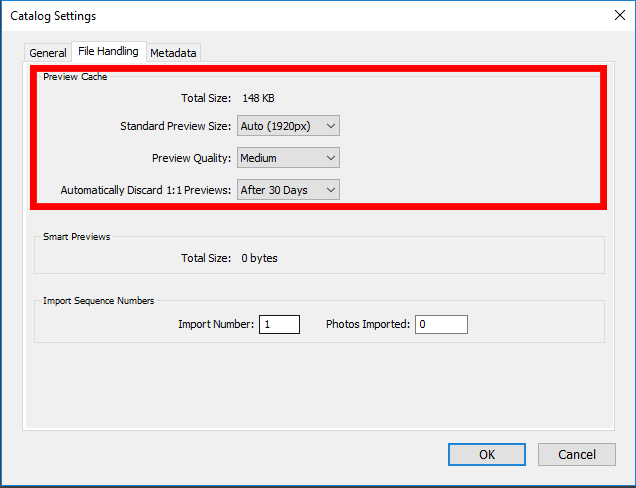The height and width of the screenshot is (488, 636).
Task: Switch to the General tab
Action: point(48,53)
